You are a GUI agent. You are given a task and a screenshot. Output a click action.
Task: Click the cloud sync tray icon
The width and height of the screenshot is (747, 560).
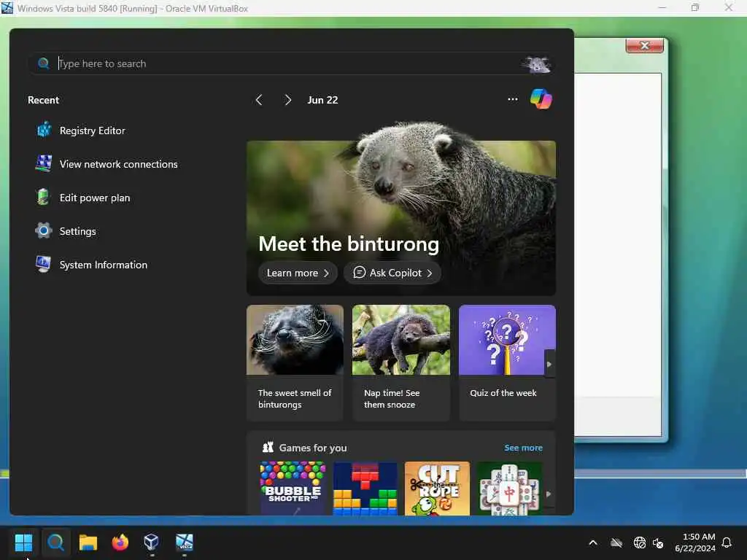point(616,542)
